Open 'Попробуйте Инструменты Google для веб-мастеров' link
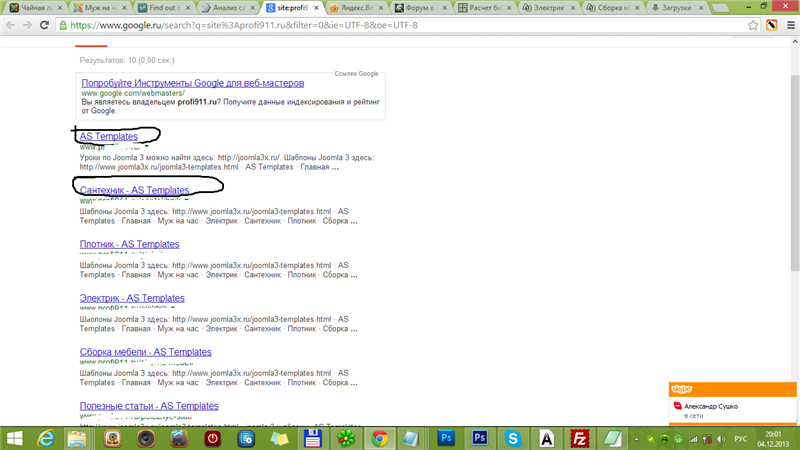 tap(193, 83)
